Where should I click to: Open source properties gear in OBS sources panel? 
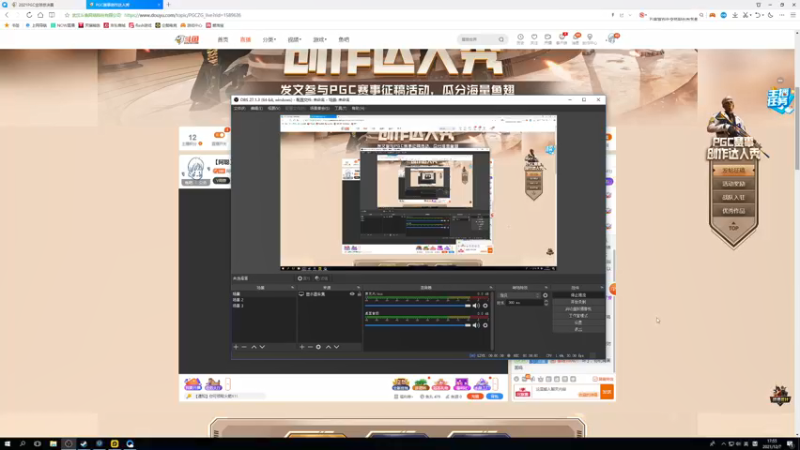coord(318,347)
